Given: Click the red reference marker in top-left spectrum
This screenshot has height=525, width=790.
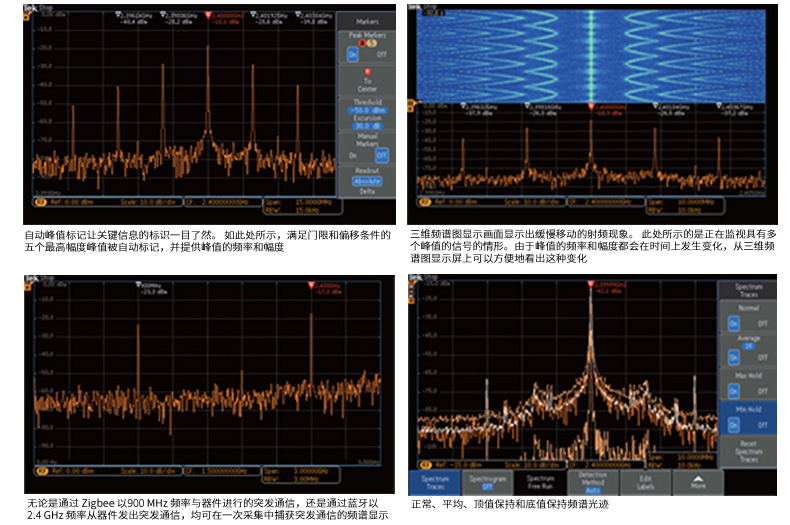Looking at the screenshot, I should pyautogui.click(x=209, y=17).
